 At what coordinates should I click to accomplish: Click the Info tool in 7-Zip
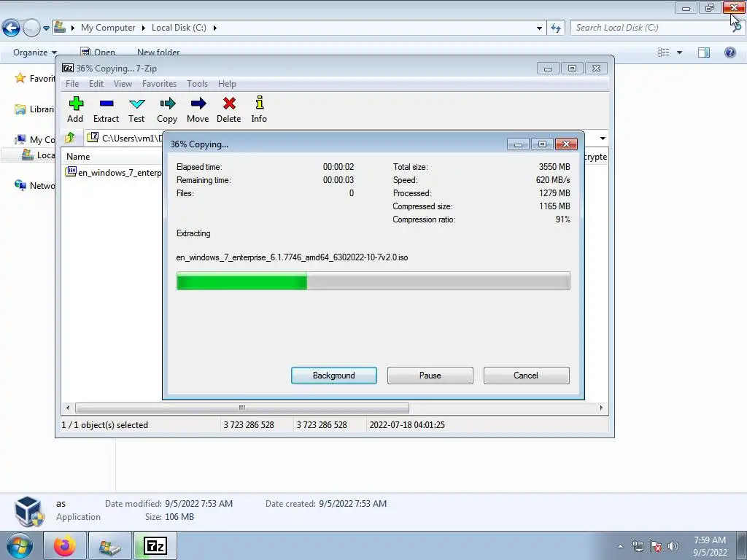259,109
